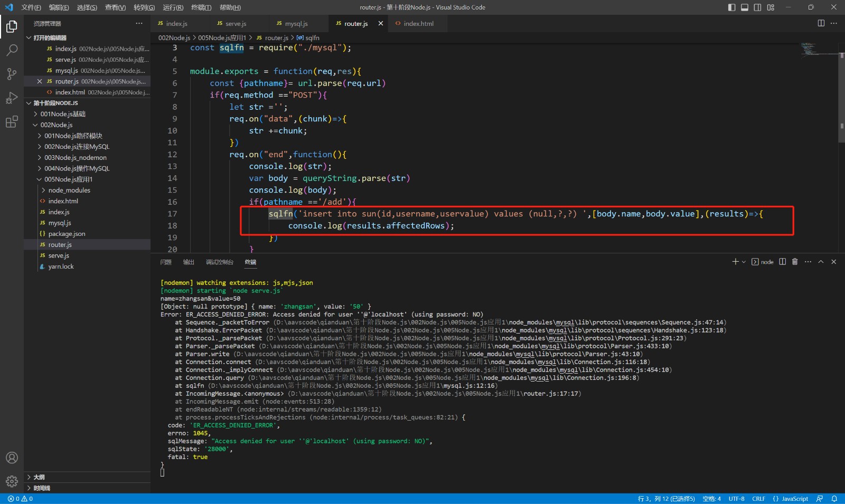Collapse the 002Node.js folder

tap(87, 125)
